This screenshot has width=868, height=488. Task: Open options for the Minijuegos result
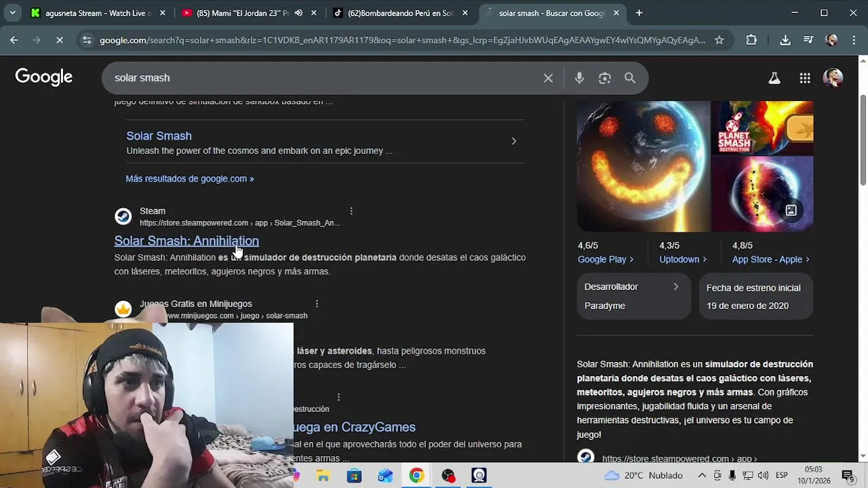317,304
